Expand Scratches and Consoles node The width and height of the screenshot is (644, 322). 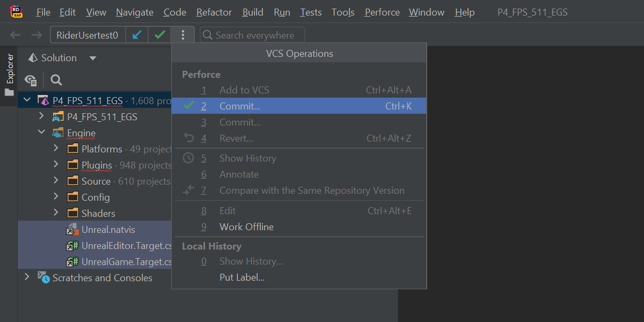click(27, 277)
